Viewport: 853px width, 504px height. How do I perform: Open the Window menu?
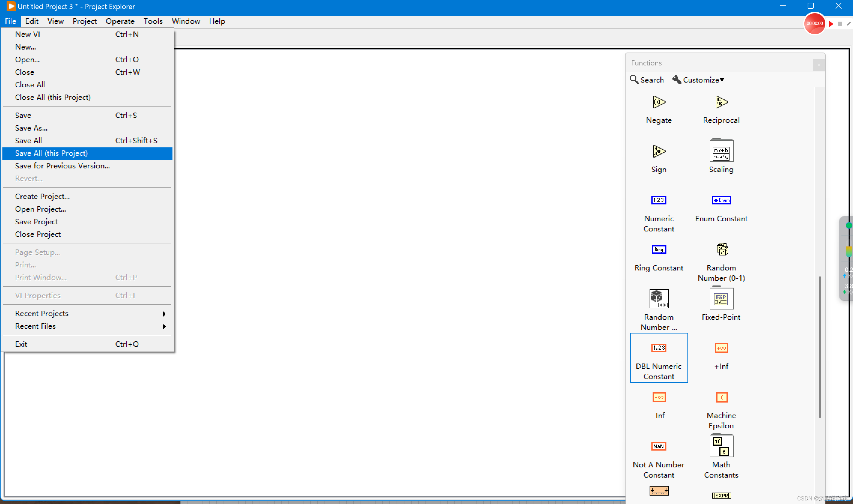(186, 21)
